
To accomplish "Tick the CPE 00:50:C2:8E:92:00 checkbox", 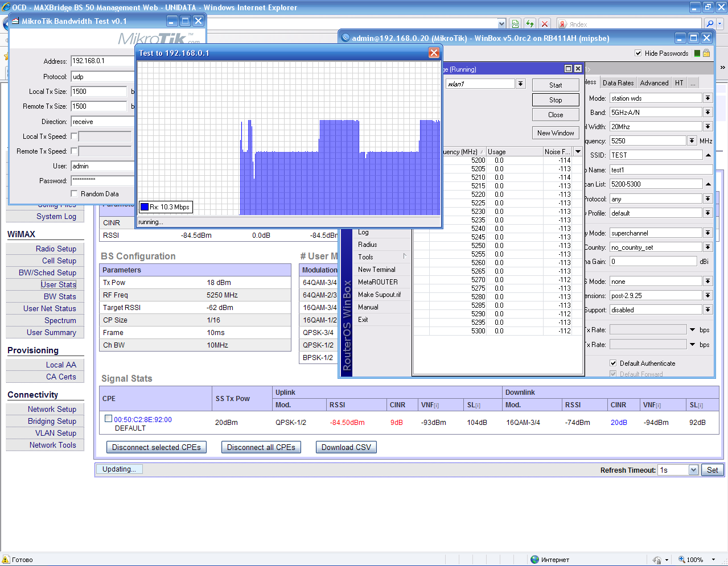I will [108, 419].
